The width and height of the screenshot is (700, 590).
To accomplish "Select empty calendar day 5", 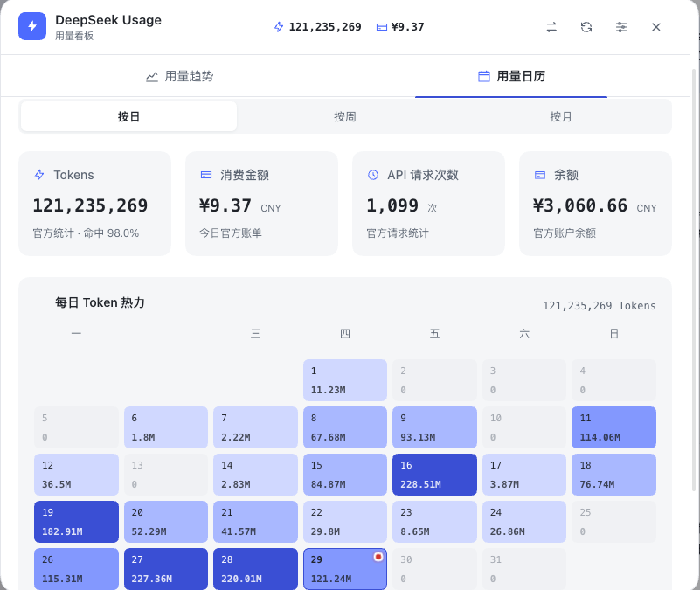I will click(x=76, y=427).
